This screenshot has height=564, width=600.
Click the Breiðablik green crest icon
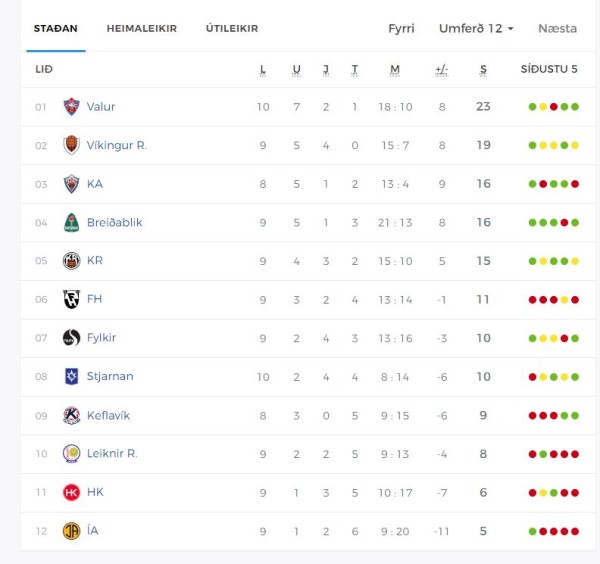[x=71, y=222]
